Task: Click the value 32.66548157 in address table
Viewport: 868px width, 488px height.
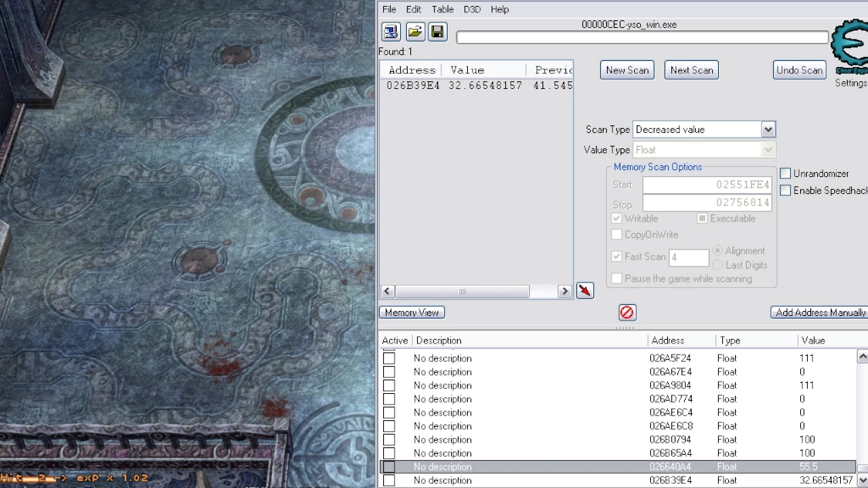Action: [x=826, y=480]
